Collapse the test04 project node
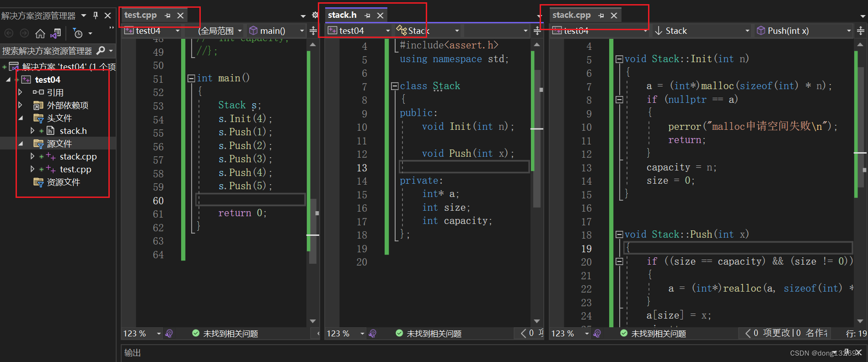Image resolution: width=868 pixels, height=362 pixels. pyautogui.click(x=8, y=80)
